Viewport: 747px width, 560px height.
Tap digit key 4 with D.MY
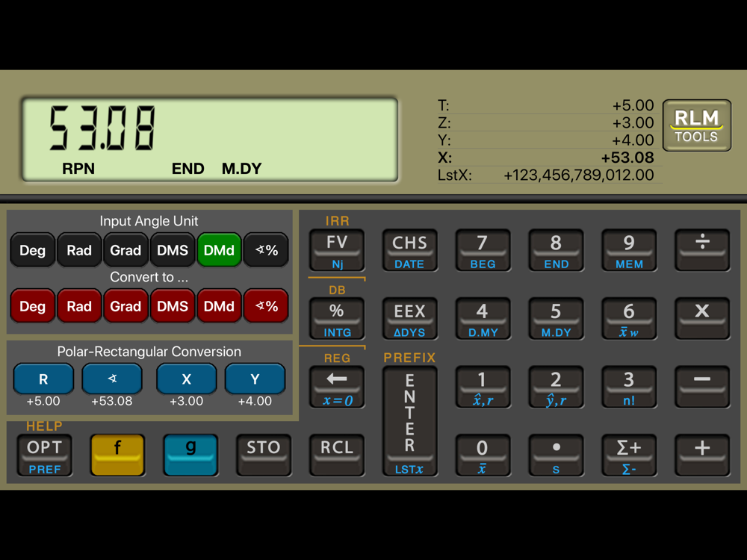[483, 319]
